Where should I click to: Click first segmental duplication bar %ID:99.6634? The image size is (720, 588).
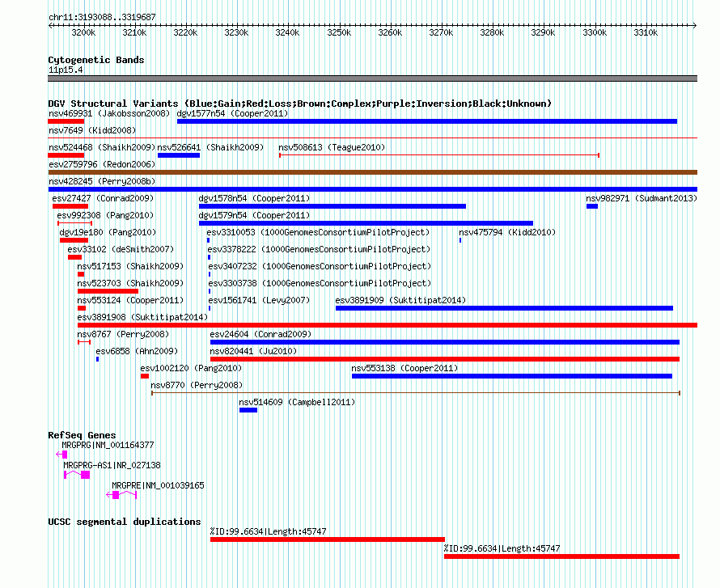coord(328,539)
